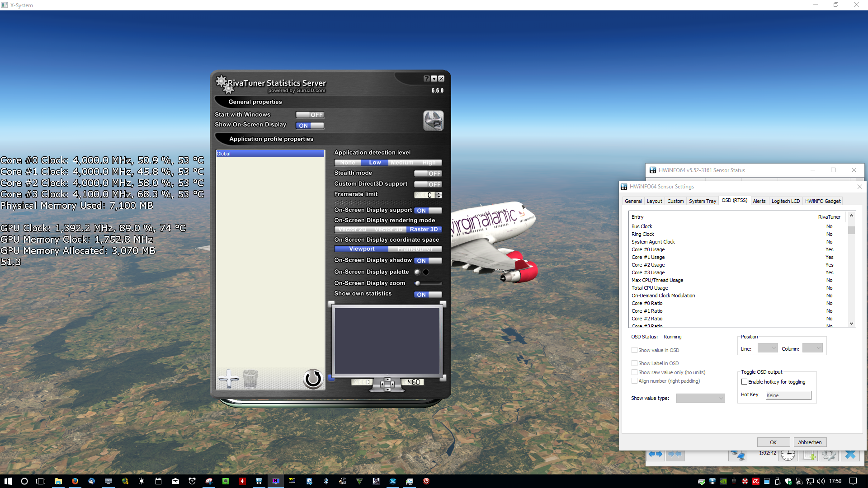Click the RivaTuner help question mark icon
The image size is (868, 488).
[426, 79]
